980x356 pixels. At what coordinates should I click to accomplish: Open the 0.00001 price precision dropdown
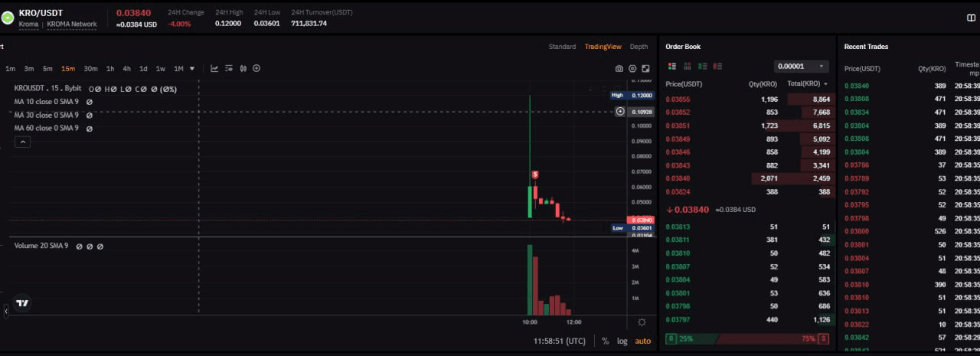tap(801, 67)
